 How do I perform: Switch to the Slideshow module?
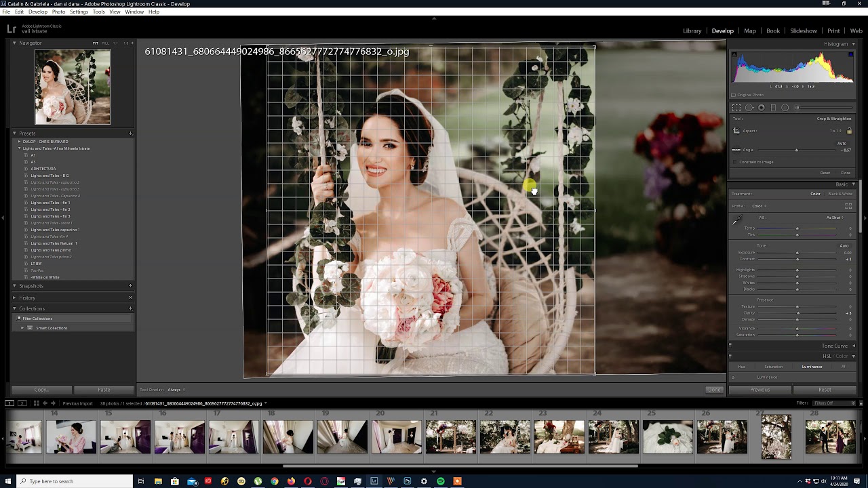[x=804, y=30]
